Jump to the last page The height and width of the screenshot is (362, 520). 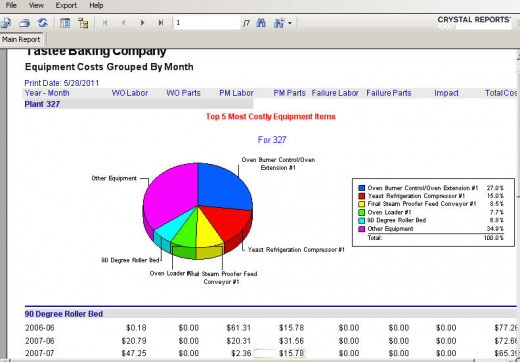tap(161, 23)
